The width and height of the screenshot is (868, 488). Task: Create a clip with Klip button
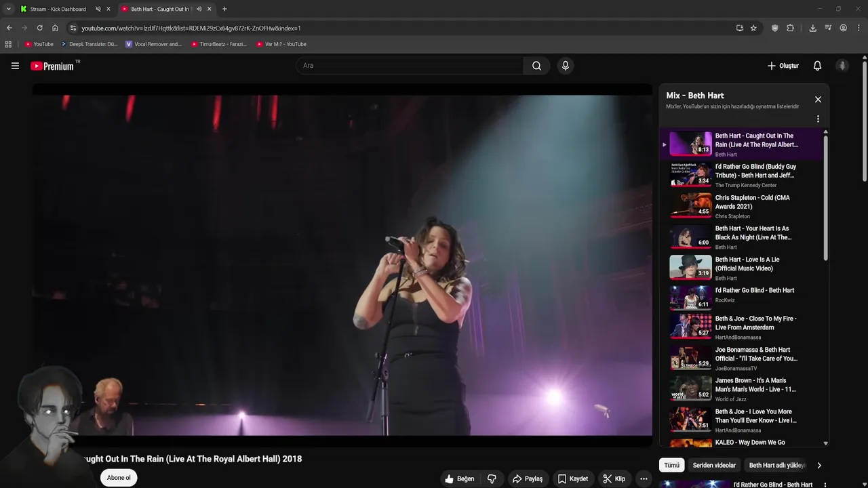[614, 479]
